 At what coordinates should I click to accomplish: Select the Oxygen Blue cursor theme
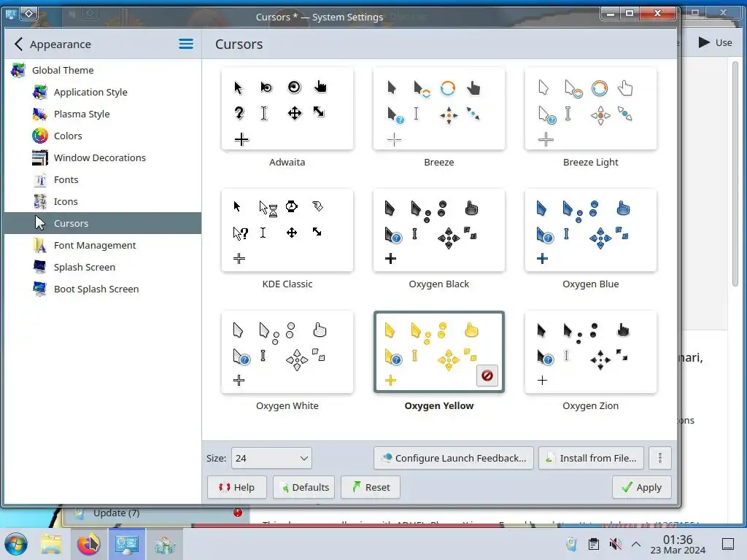(591, 230)
